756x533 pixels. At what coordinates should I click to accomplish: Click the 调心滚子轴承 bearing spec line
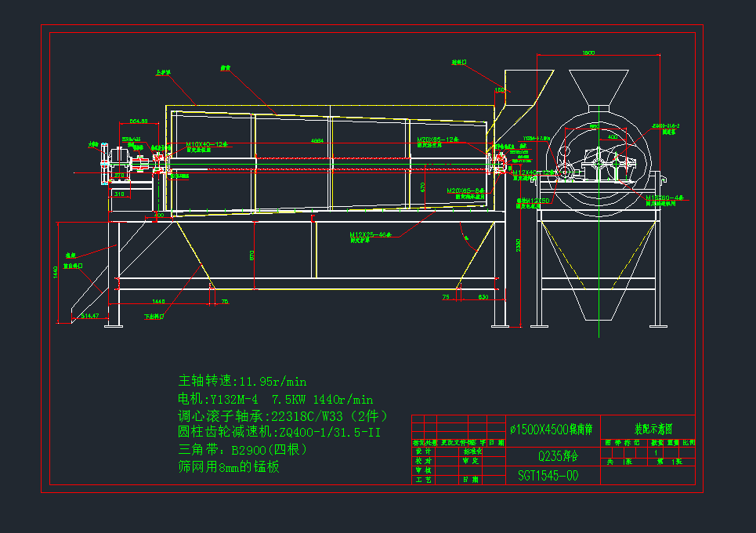pos(283,416)
